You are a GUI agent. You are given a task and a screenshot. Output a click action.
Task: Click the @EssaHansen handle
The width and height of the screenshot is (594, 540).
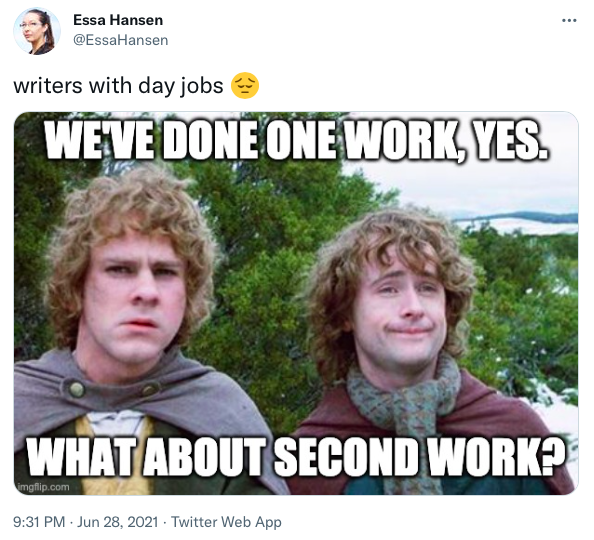(120, 40)
